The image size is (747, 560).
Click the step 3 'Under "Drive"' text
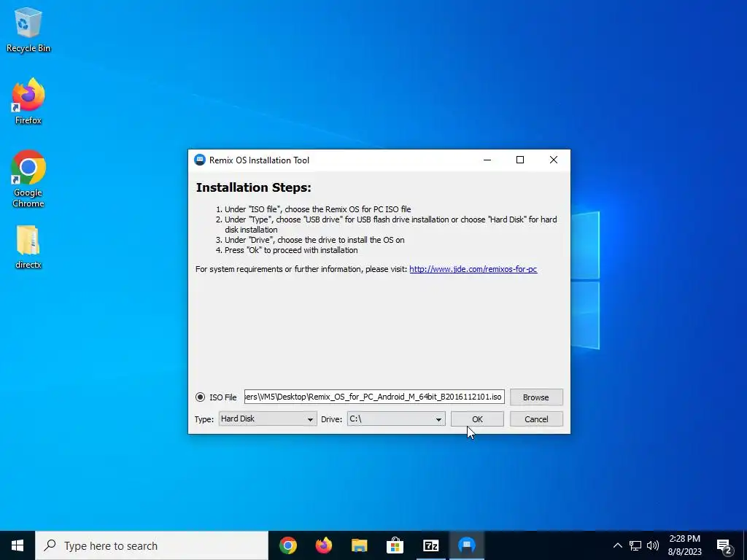(x=314, y=240)
